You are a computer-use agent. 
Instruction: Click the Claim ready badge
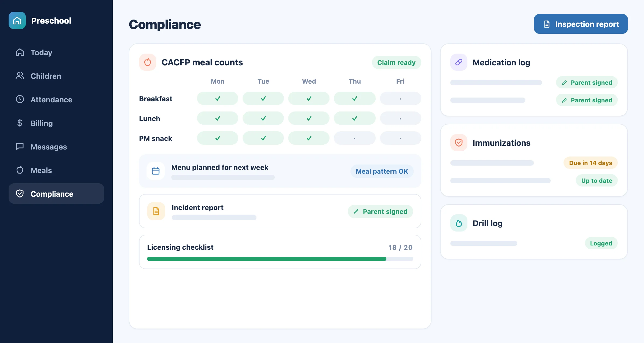point(396,62)
